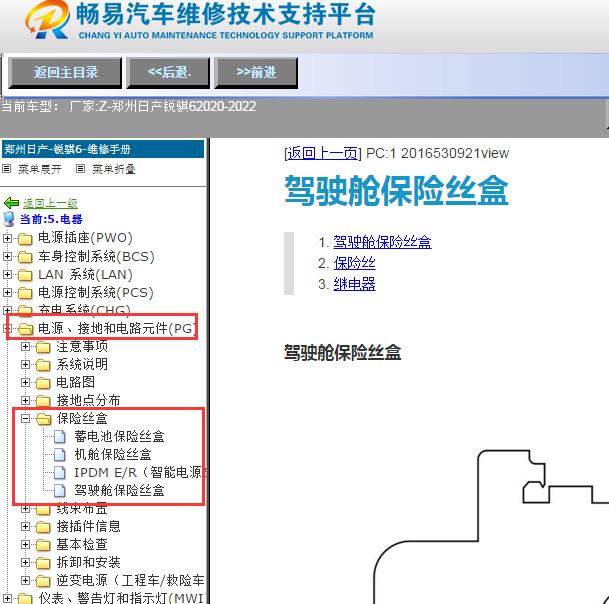Expand the 逆变电源 node
Viewport: 609px width, 604px height.
(x=25, y=581)
